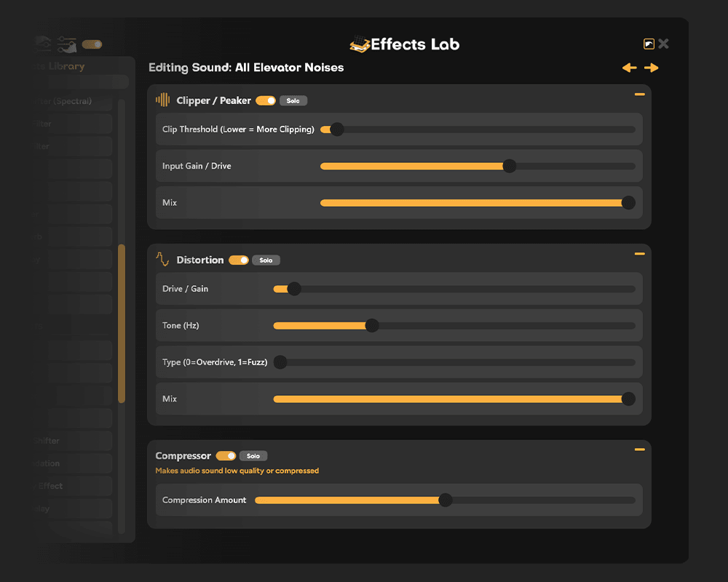Turn off the Distortion effect toggle
This screenshot has width=728, height=582.
click(239, 260)
